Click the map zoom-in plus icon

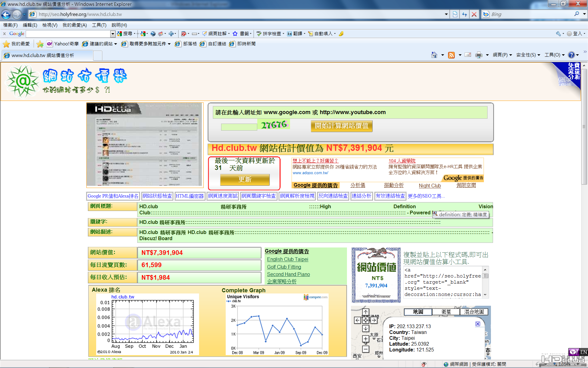[366, 339]
